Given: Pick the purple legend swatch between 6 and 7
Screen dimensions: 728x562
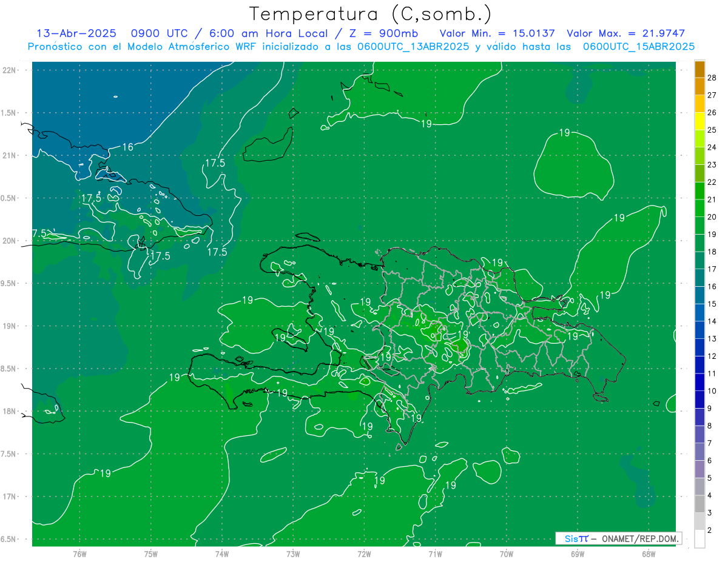Looking at the screenshot, I should tap(699, 452).
